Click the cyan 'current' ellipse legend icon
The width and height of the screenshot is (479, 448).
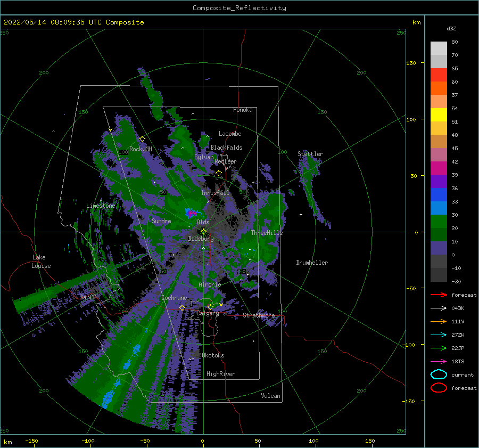point(439,374)
